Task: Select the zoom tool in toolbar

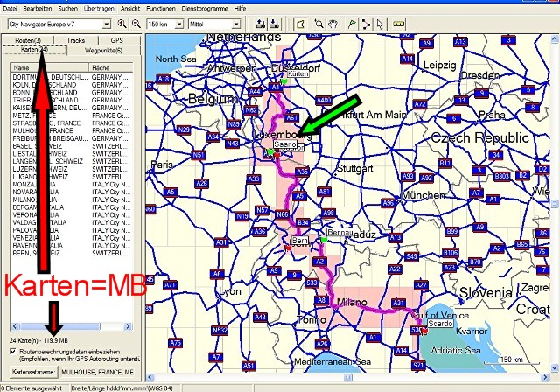Action: (x=318, y=24)
